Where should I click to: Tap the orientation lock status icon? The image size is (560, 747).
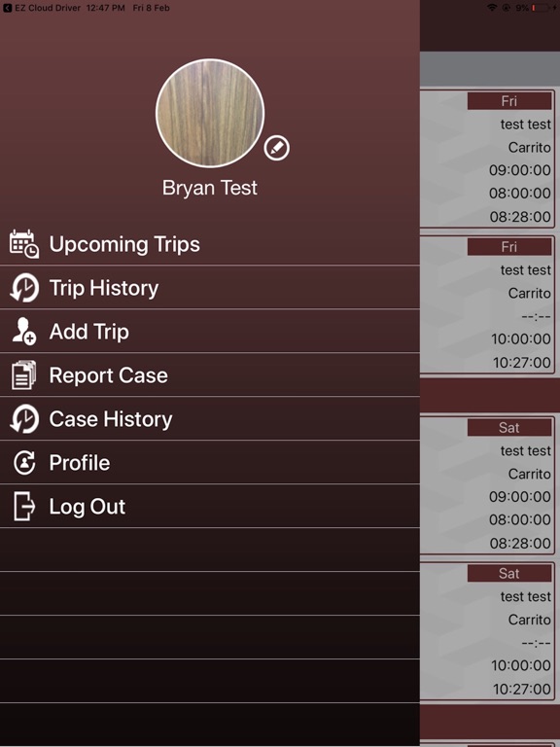coord(507,8)
